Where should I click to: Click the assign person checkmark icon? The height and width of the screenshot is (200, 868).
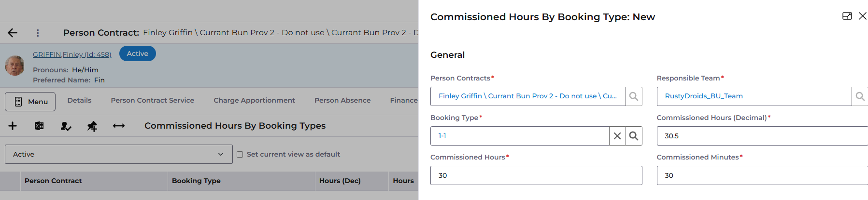pos(66,126)
